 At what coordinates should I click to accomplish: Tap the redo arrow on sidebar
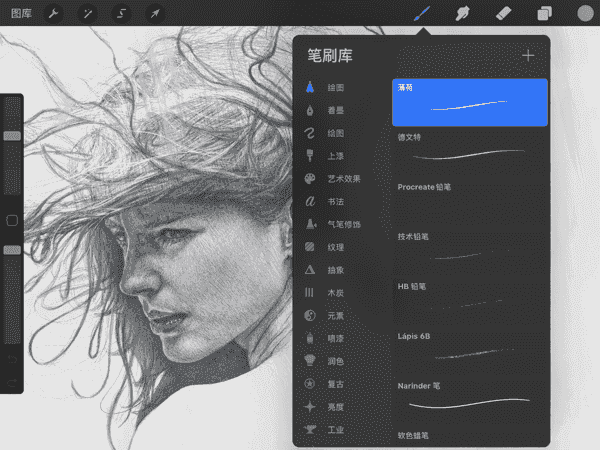click(12, 382)
